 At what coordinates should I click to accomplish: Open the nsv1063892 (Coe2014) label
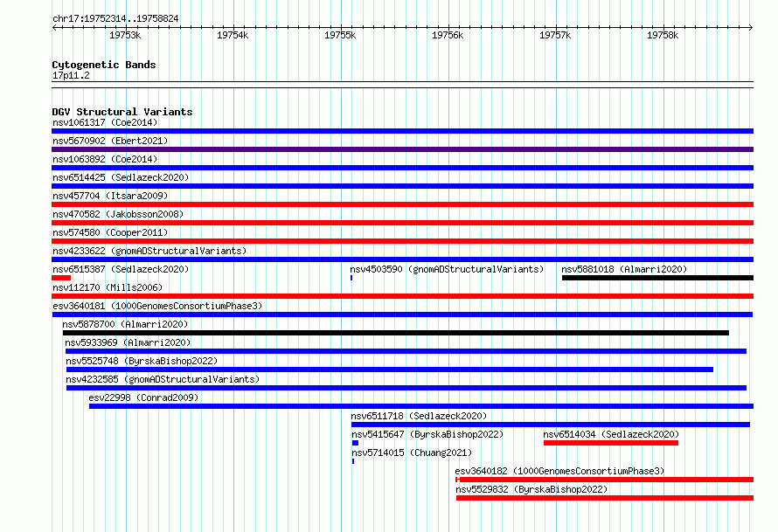click(105, 159)
